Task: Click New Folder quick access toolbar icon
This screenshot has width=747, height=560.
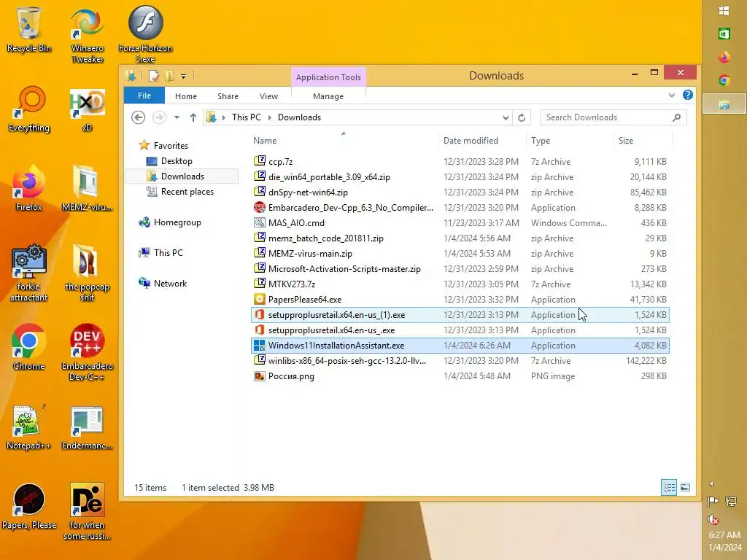Action: coord(169,76)
